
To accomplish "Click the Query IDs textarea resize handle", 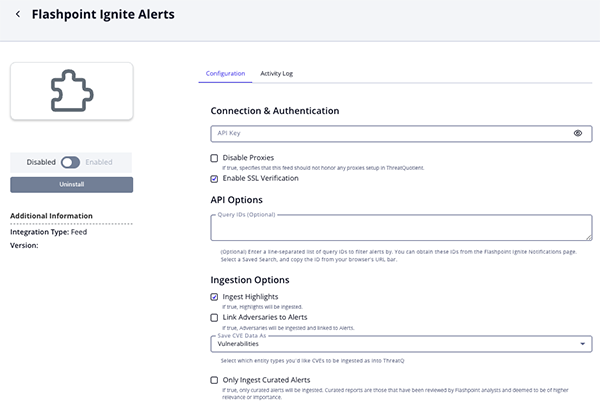I will point(589,238).
